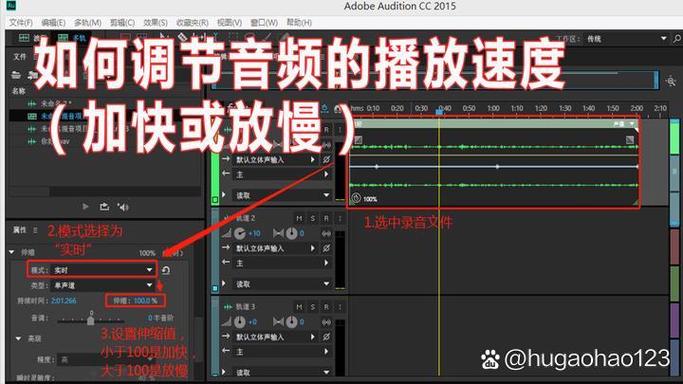The width and height of the screenshot is (683, 384).
Task: Toggle the auto-play speaker icon in Files panel
Action: 123,207
